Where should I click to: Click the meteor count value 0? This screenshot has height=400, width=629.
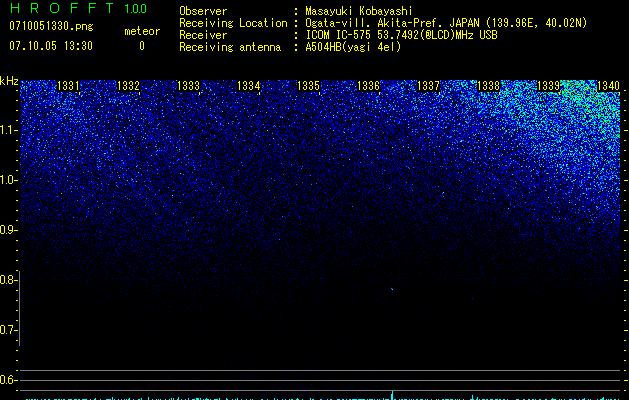coord(142,46)
